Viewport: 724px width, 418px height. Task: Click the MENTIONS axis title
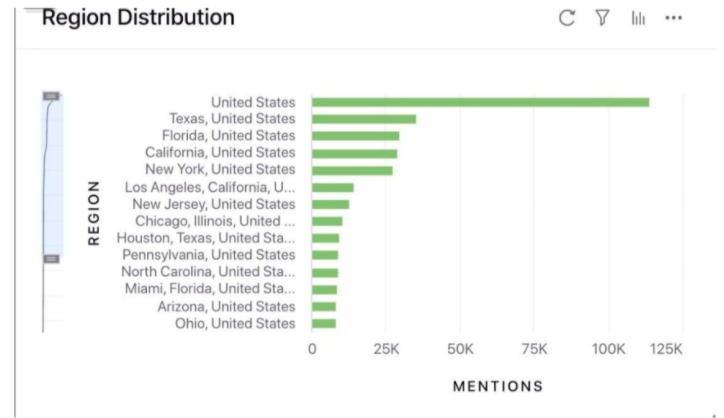[497, 386]
